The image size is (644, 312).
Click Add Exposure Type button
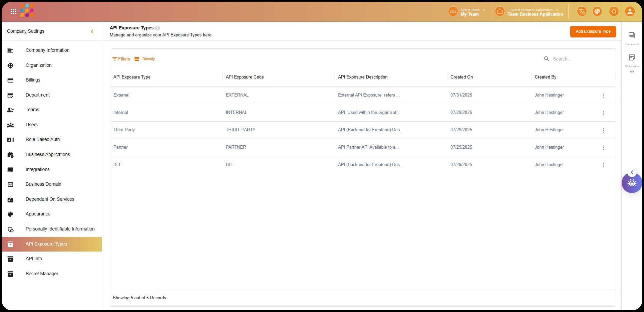(593, 31)
